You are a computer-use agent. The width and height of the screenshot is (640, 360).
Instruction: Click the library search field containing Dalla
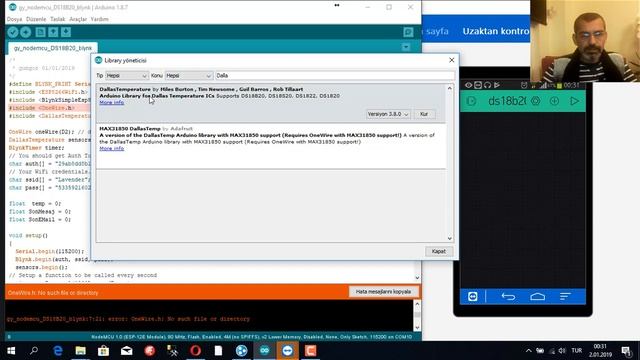(x=335, y=76)
